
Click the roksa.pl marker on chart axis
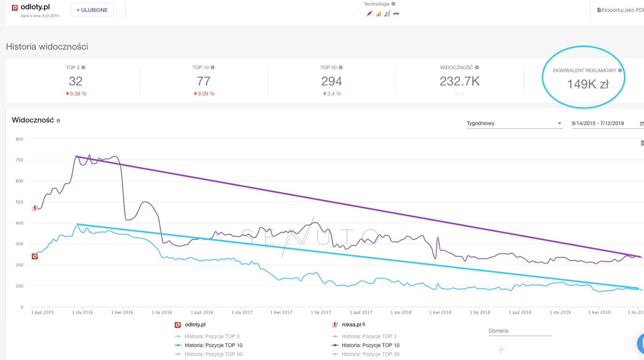coord(35,208)
